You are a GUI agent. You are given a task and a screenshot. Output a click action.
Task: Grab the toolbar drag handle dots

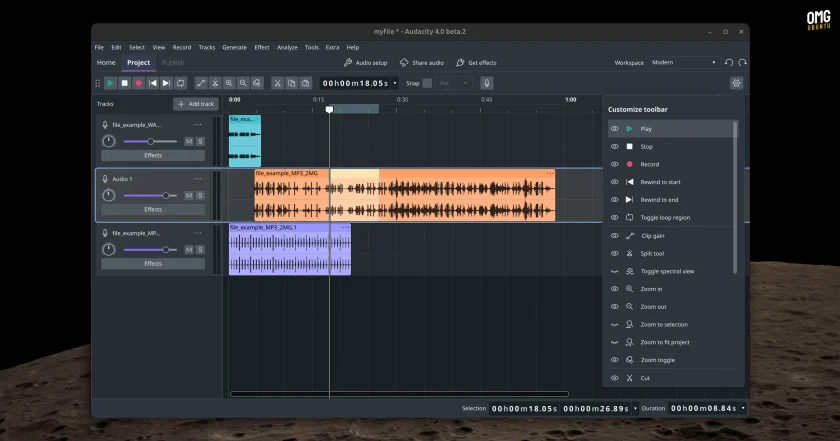click(98, 83)
